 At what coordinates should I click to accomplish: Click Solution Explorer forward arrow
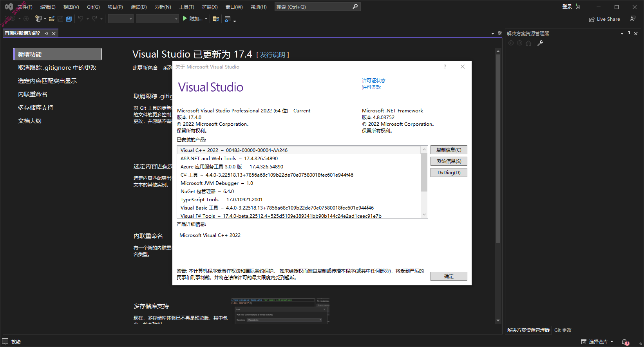[519, 43]
